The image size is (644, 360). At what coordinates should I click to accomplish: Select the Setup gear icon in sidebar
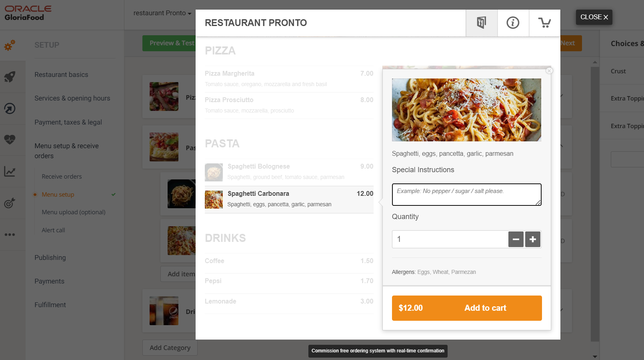pos(10,45)
